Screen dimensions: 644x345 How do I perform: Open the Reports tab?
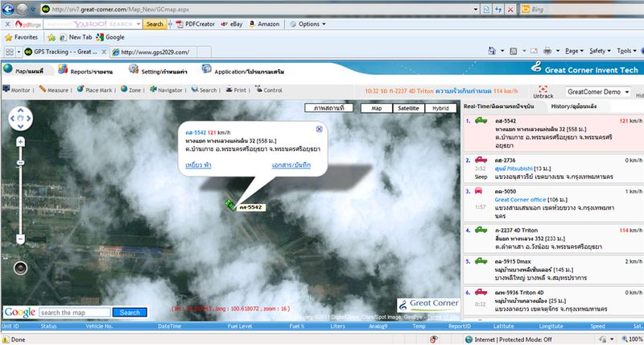(x=90, y=71)
